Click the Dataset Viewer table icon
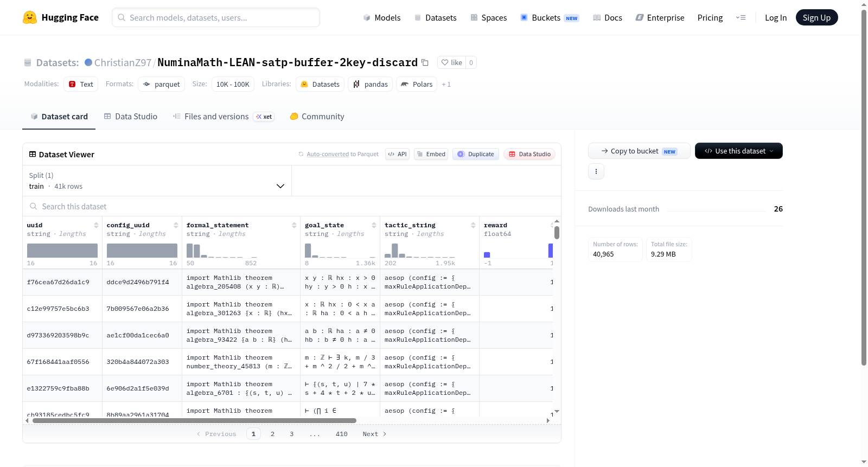Viewport: 868px width, 467px height. tap(33, 154)
